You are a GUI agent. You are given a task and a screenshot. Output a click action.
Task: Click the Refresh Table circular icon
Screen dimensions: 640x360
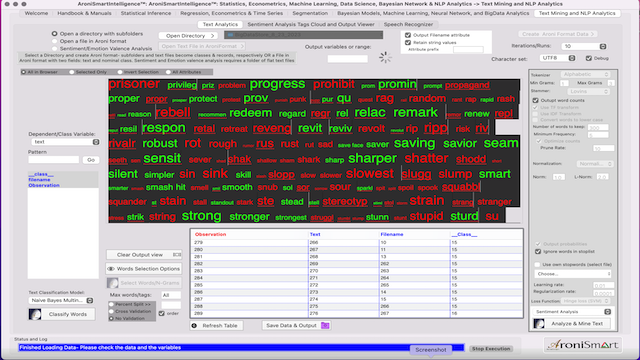194,326
